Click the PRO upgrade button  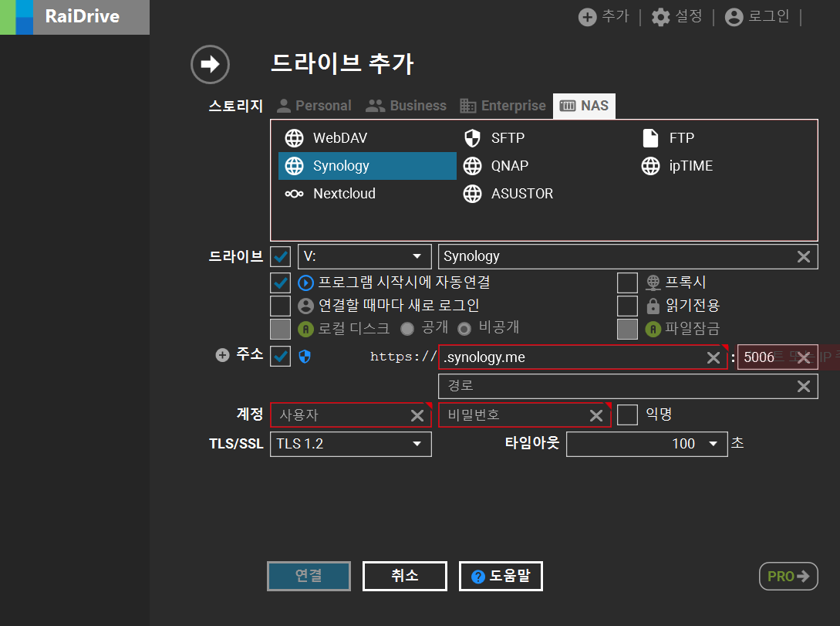point(788,576)
